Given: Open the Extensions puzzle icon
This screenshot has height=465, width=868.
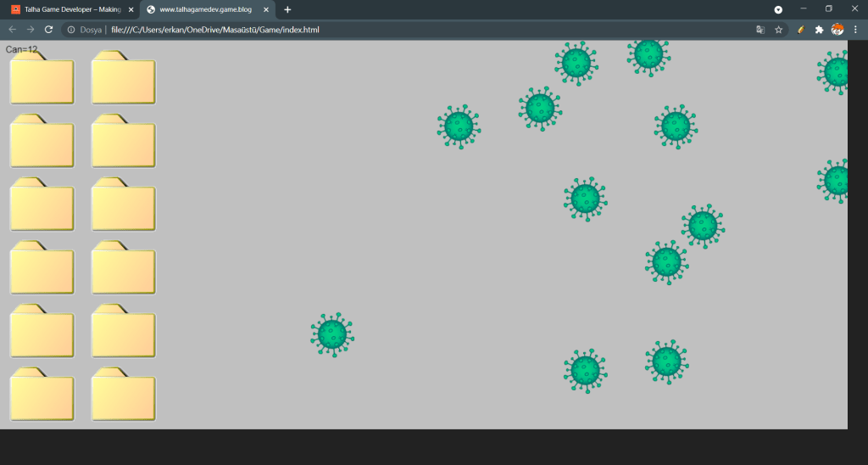Looking at the screenshot, I should coord(819,29).
